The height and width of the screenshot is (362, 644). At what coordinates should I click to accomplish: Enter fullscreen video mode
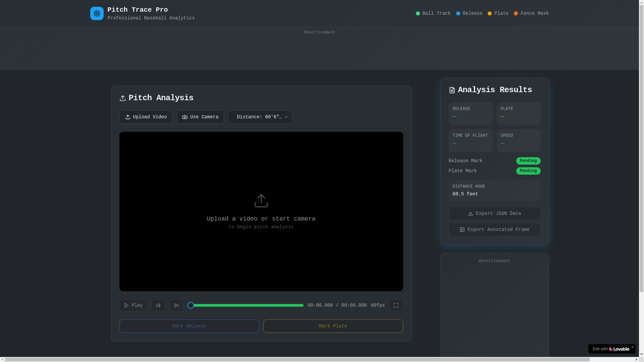click(x=396, y=305)
